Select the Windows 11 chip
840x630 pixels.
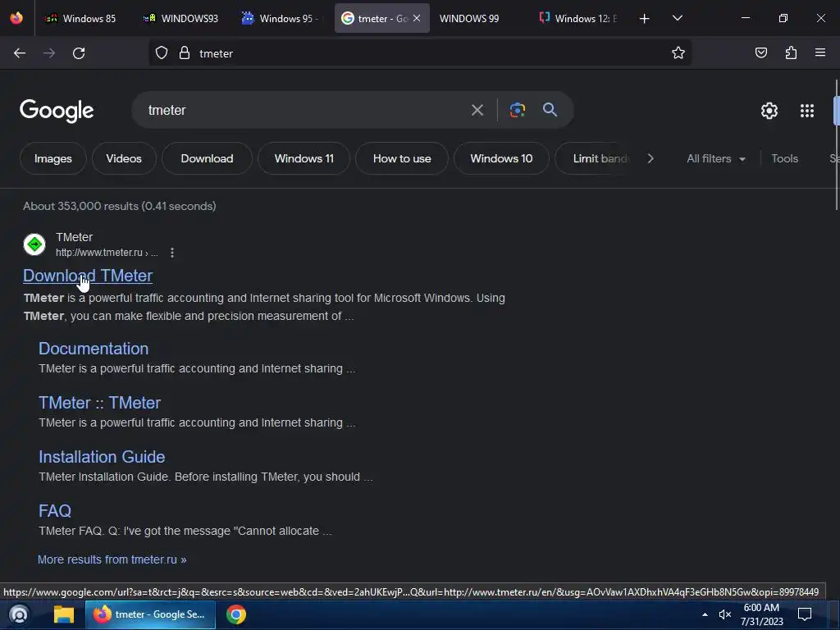point(304,158)
